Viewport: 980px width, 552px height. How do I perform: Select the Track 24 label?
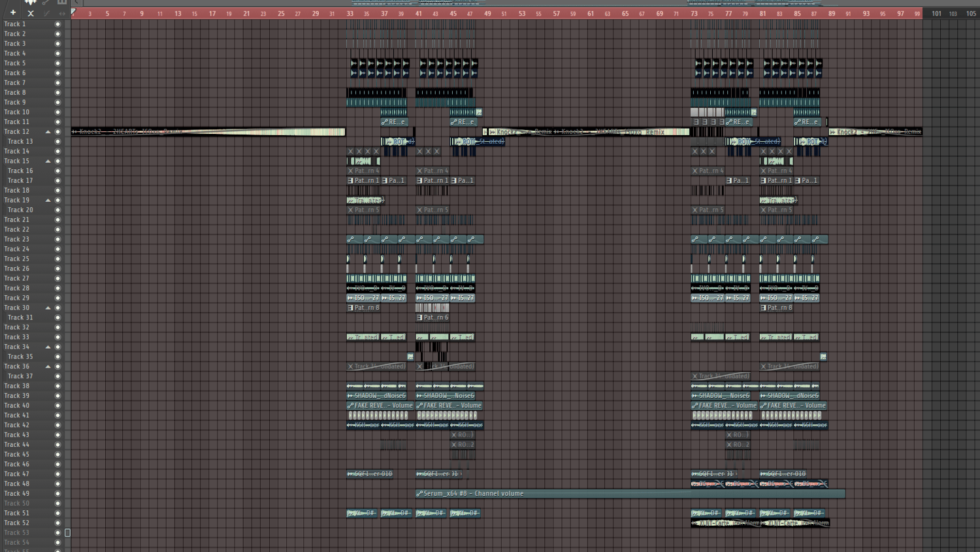click(x=16, y=249)
